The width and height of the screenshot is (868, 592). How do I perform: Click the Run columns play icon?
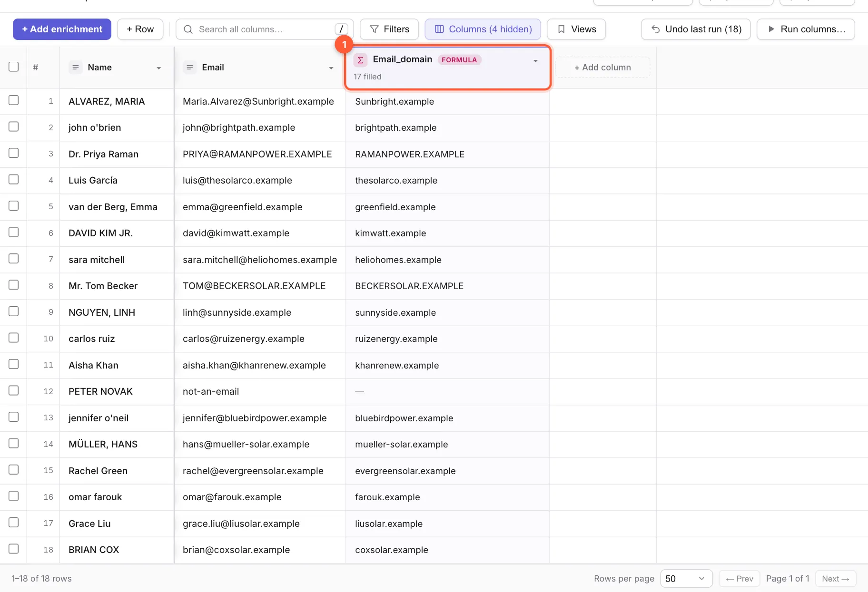pyautogui.click(x=771, y=29)
